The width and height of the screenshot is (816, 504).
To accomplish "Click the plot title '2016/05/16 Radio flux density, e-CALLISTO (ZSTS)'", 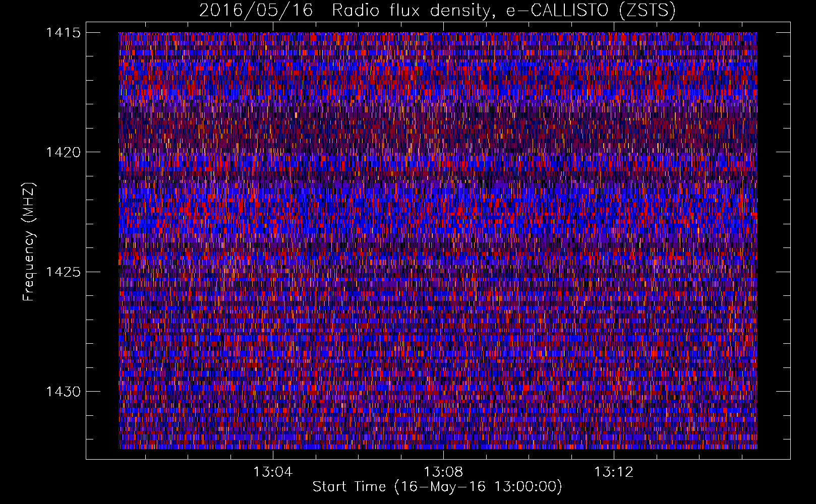I will [437, 10].
